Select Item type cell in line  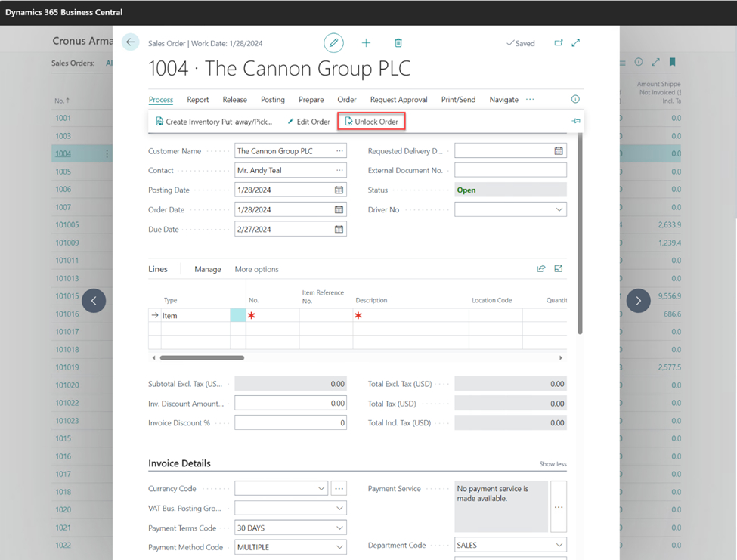(x=195, y=316)
